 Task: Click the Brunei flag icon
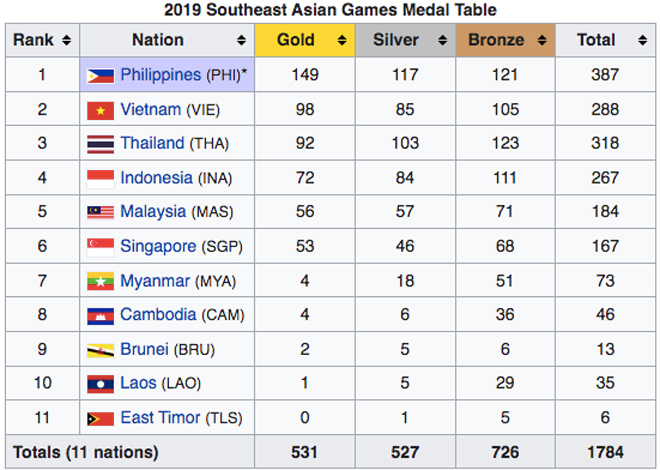coord(100,350)
